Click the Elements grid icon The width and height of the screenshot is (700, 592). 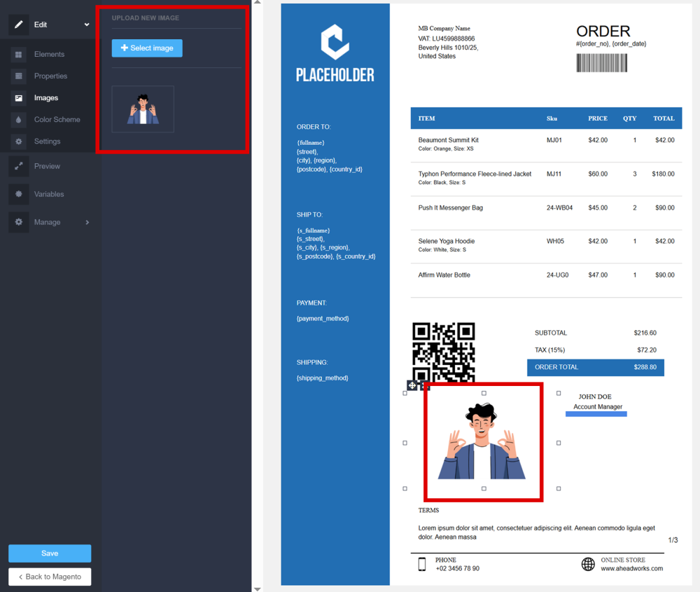pyautogui.click(x=18, y=54)
